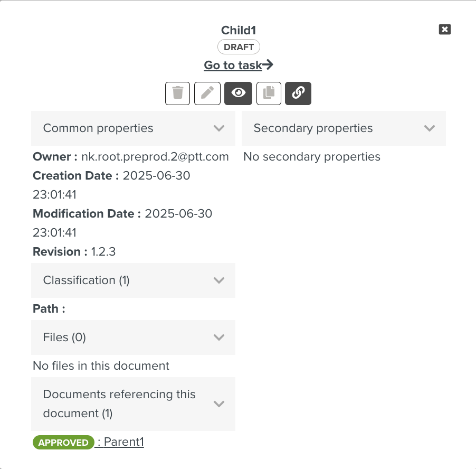The width and height of the screenshot is (476, 469).
Task: Click the Child1 document title
Action: point(239,30)
